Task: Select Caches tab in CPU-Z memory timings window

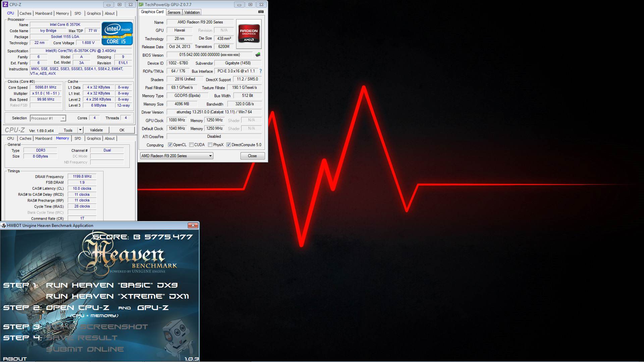Action: 25,138
